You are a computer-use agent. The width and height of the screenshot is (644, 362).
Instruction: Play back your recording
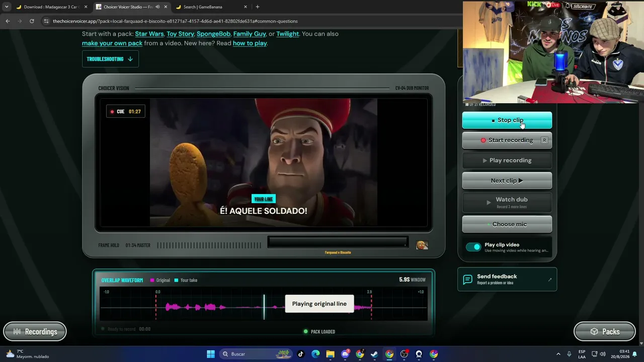507,160
